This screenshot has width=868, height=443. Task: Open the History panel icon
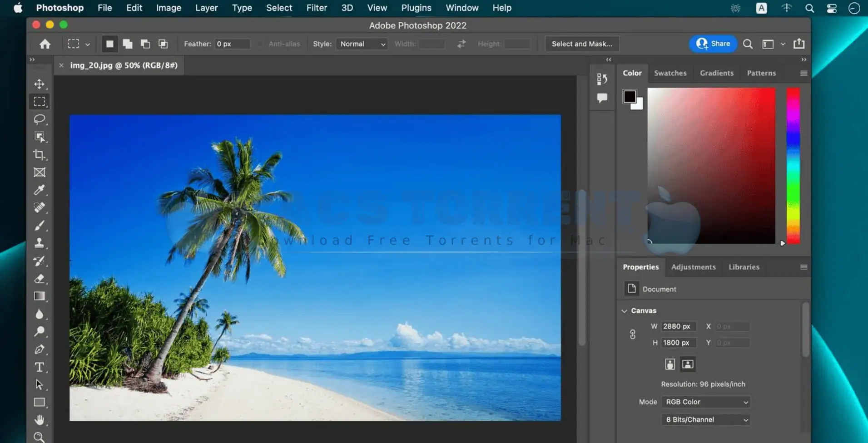(602, 79)
